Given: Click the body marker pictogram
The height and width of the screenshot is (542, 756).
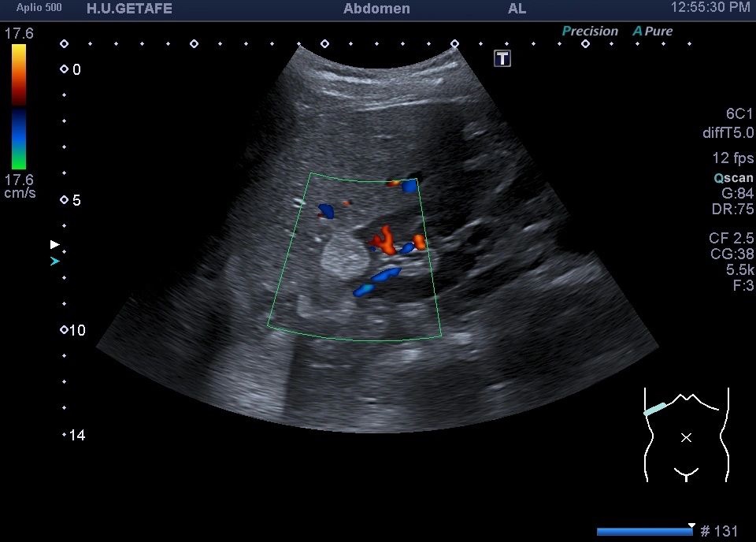Looking at the screenshot, I should [x=686, y=434].
